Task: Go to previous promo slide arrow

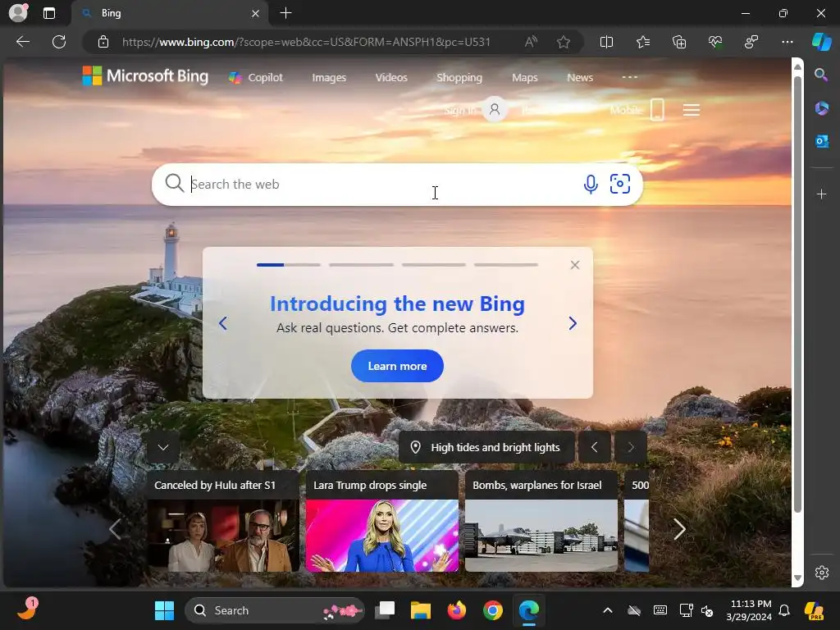Action: tap(223, 323)
